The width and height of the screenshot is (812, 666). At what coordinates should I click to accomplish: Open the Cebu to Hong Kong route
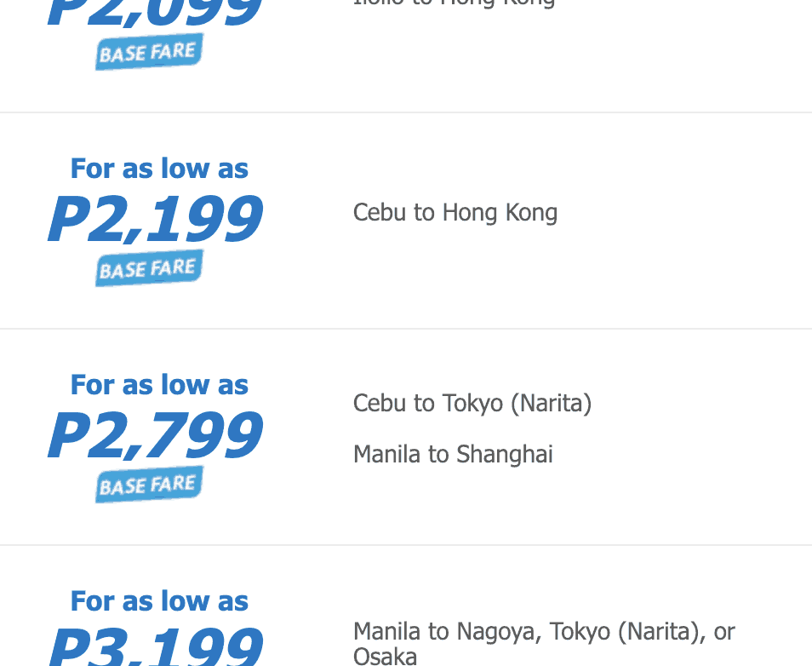(x=455, y=212)
